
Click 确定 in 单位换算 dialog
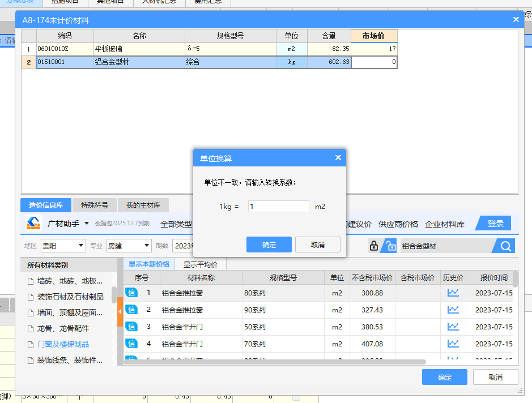[x=269, y=245]
